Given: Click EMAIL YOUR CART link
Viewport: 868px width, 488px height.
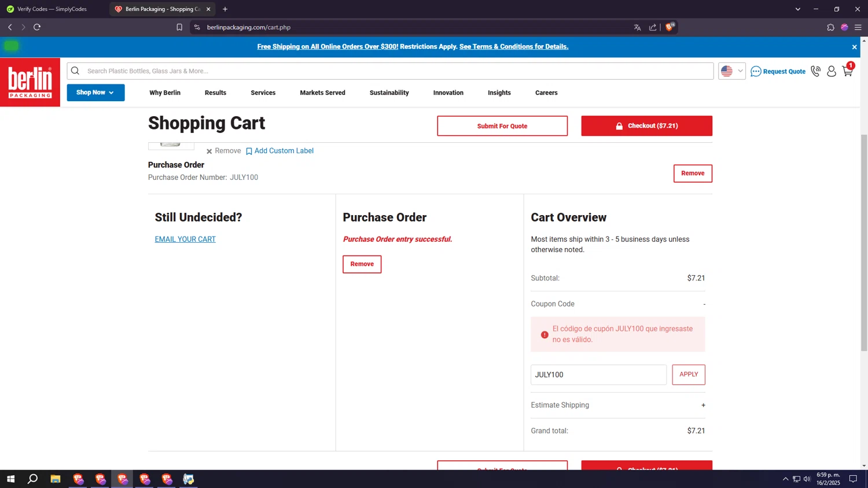Looking at the screenshot, I should [185, 239].
